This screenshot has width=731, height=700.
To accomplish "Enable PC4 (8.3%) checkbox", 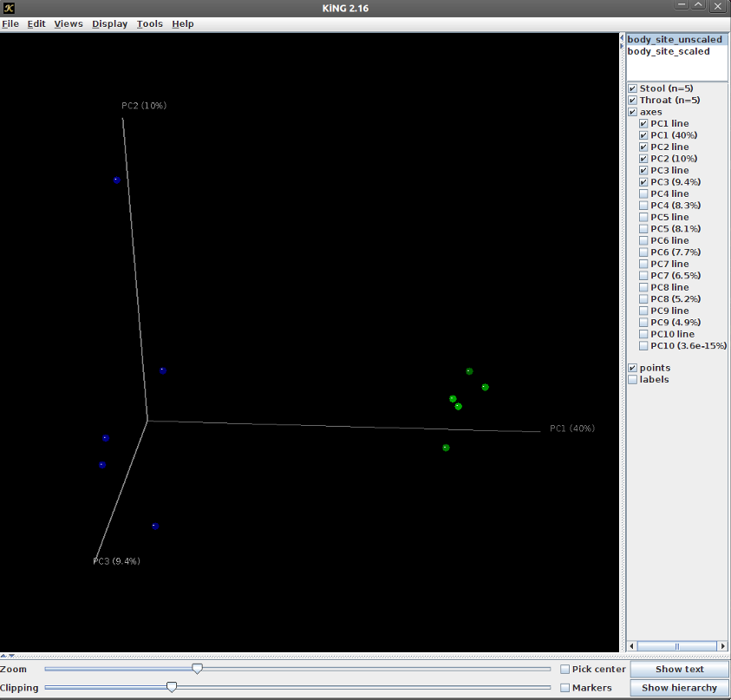I will pos(643,206).
